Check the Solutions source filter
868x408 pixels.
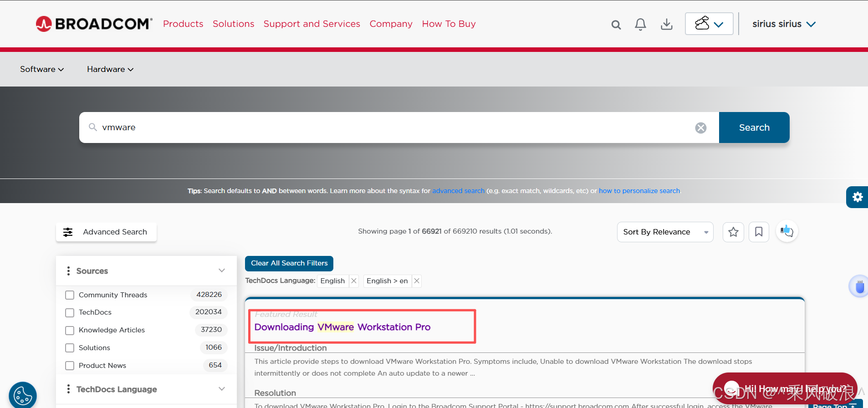[70, 348]
